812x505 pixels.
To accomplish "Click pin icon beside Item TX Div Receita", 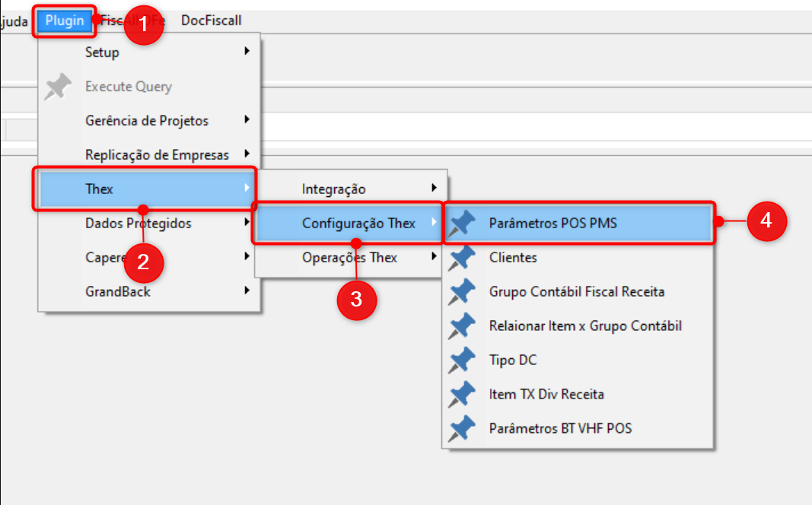I will (x=462, y=395).
